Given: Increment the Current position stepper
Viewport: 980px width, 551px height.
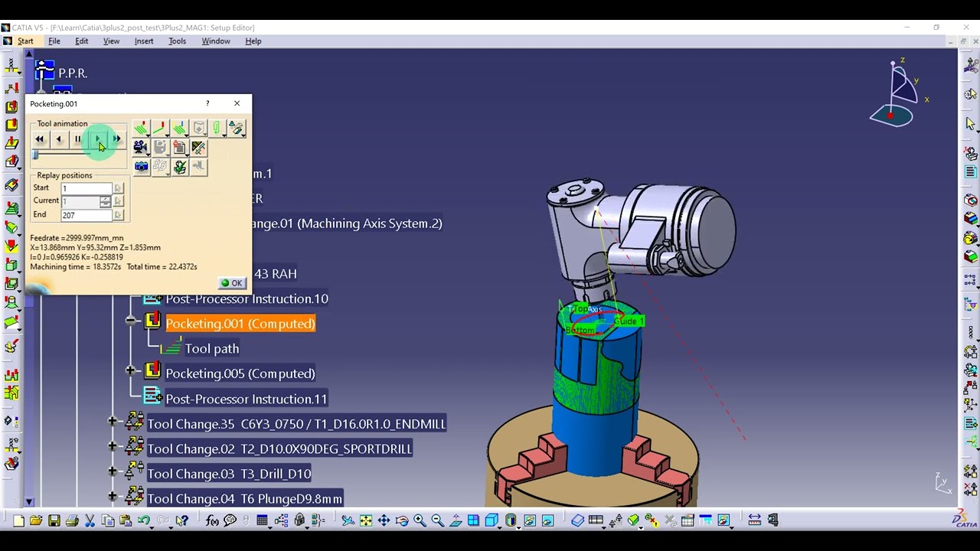Looking at the screenshot, I should (105, 198).
